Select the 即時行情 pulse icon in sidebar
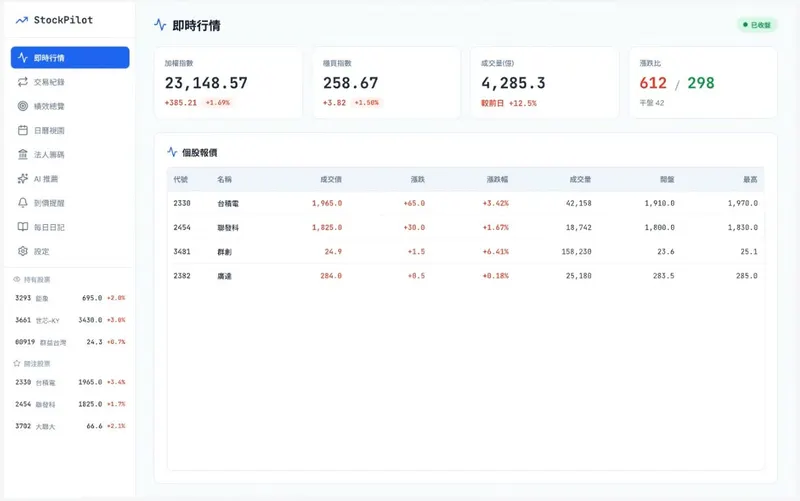The image size is (800, 501). (x=22, y=58)
